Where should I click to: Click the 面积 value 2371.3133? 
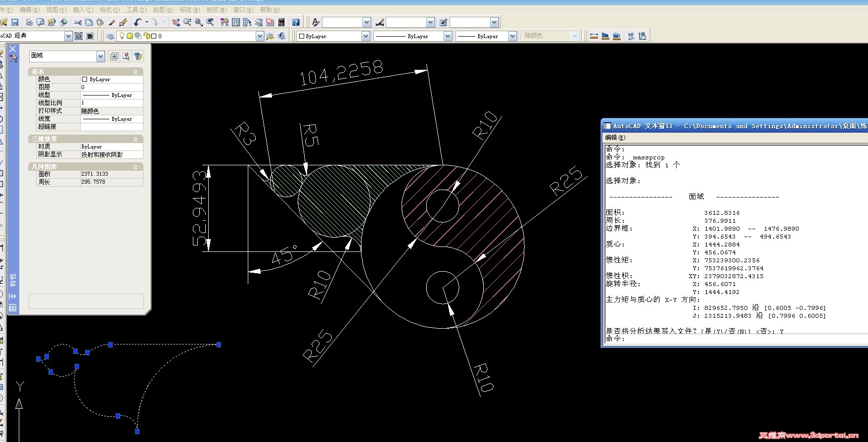coord(112,174)
